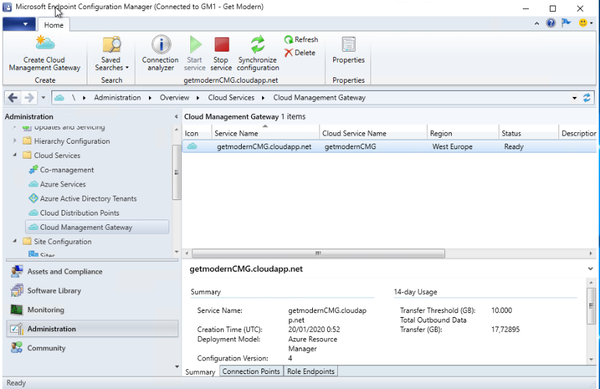Image resolution: width=600 pixels, height=389 pixels.
Task: Click Overview in the breadcrumb
Action: click(174, 98)
